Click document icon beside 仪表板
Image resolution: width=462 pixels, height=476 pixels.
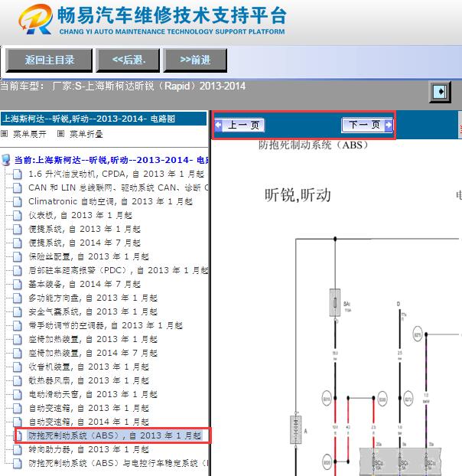click(x=18, y=216)
